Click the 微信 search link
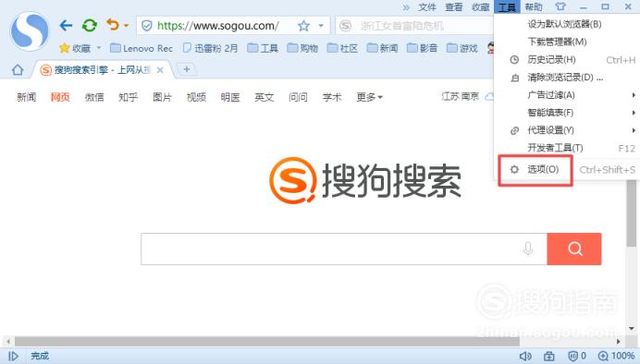 (94, 97)
